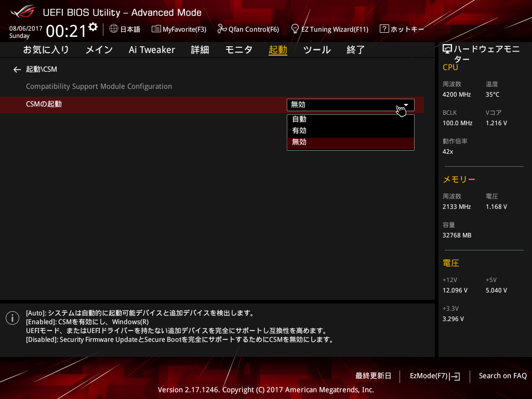532x399 pixels.
Task: Choose 有効 in the CSM dropdown
Action: 351,130
